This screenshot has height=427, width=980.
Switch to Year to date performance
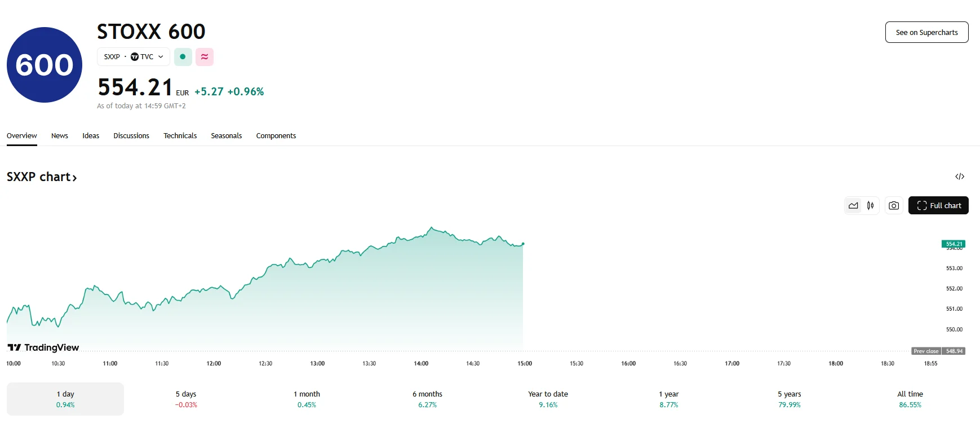tap(547, 399)
